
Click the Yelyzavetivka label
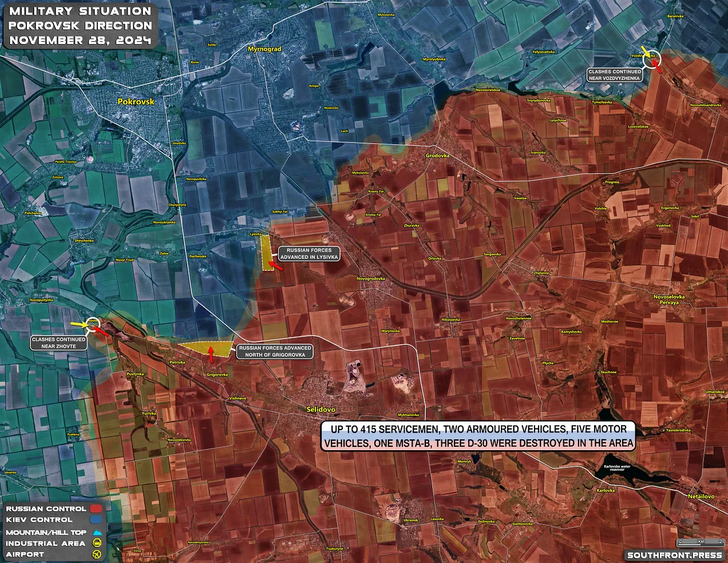pos(544,52)
